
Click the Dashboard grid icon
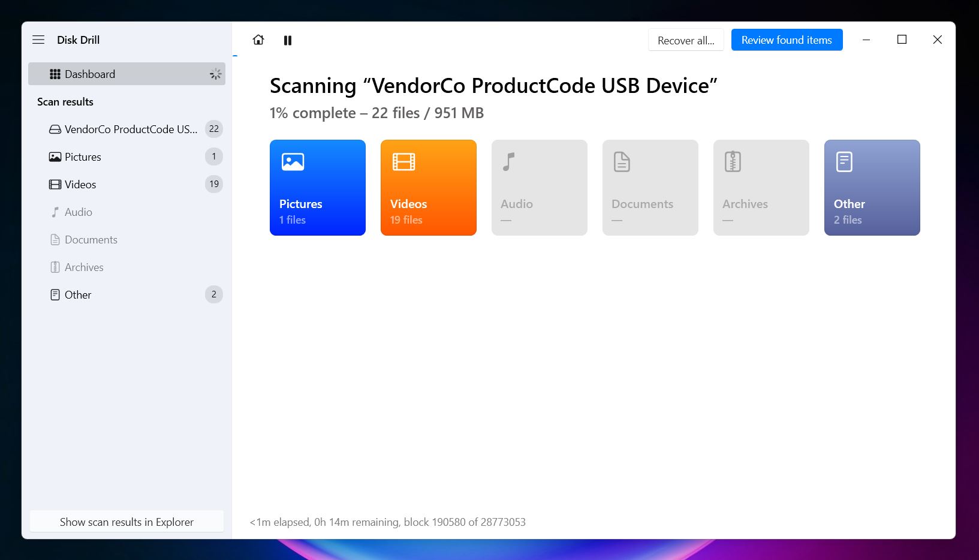[55, 74]
